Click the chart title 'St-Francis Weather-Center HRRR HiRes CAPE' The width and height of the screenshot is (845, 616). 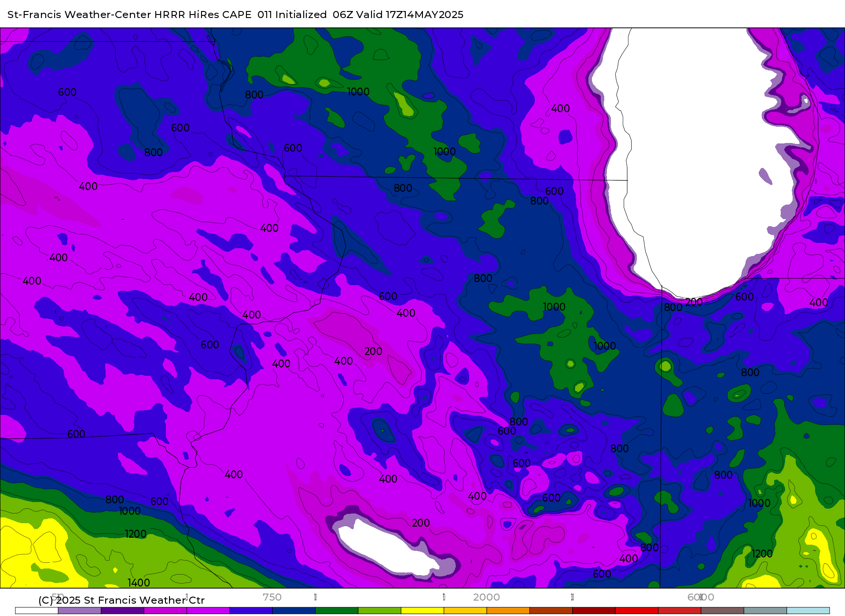(129, 15)
